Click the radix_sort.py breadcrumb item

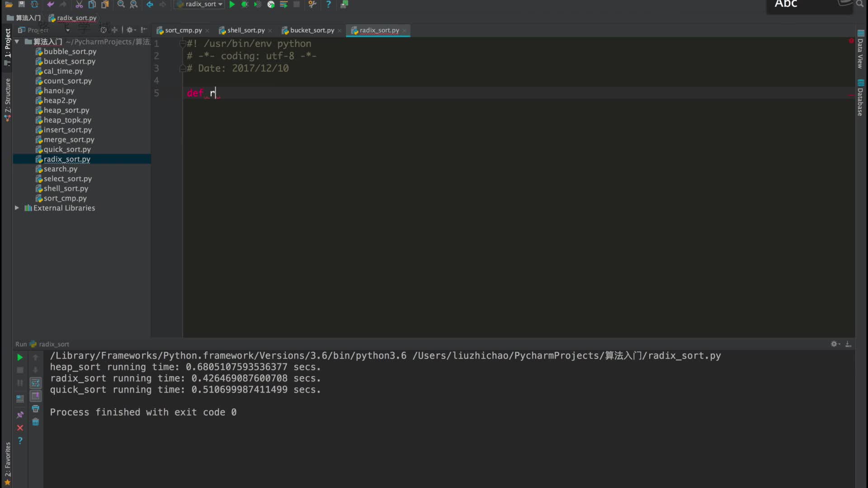pos(73,18)
